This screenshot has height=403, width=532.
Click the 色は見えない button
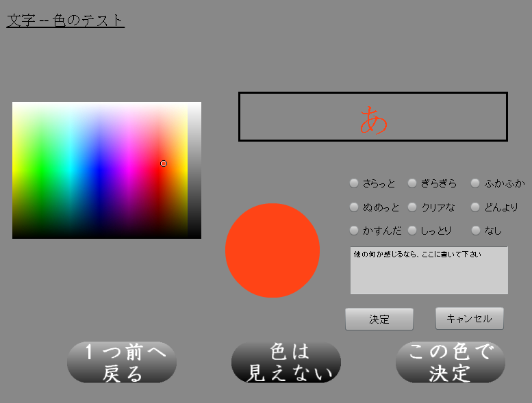pyautogui.click(x=286, y=363)
